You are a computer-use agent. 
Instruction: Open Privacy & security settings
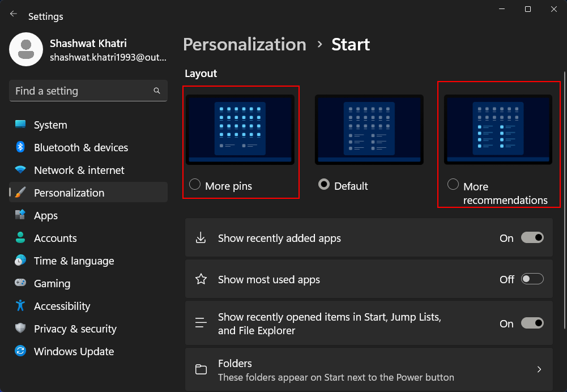(74, 329)
